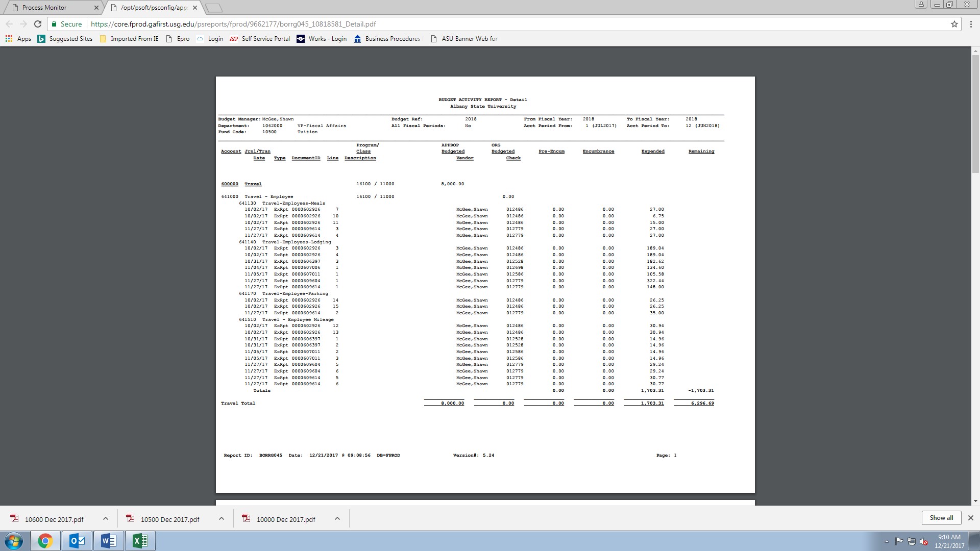Open Word from the taskbar
This screenshot has height=551, width=980.
point(109,541)
